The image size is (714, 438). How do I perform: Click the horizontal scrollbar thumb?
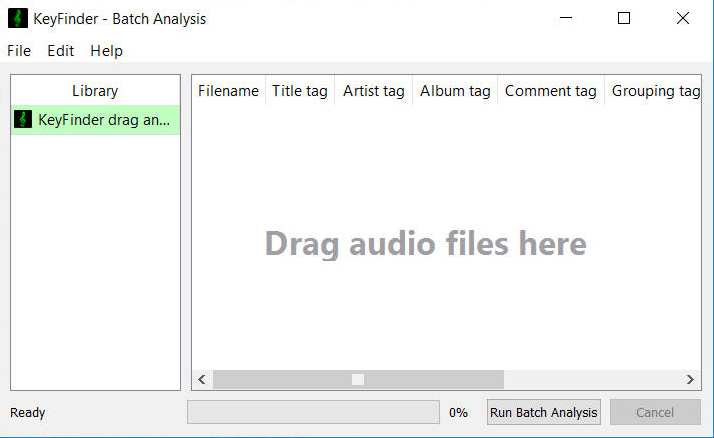(x=358, y=379)
